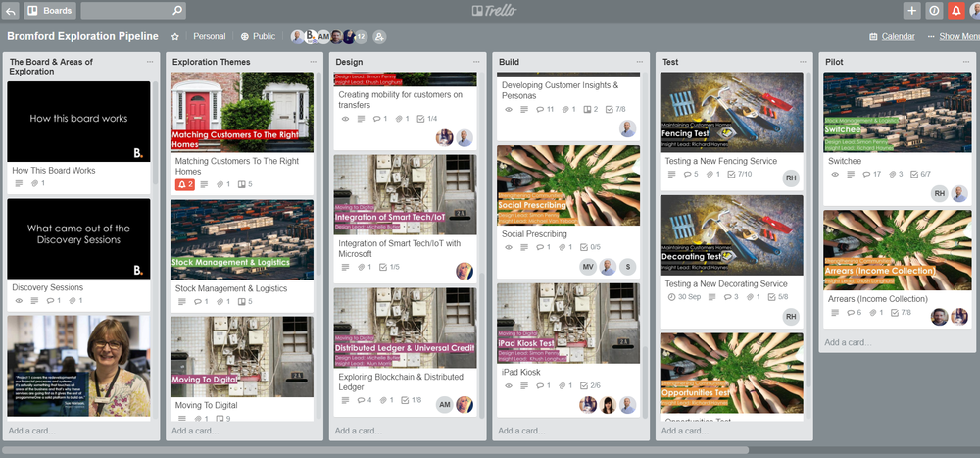This screenshot has width=980, height=458.
Task: Open the Calendar link
Action: [x=892, y=37]
